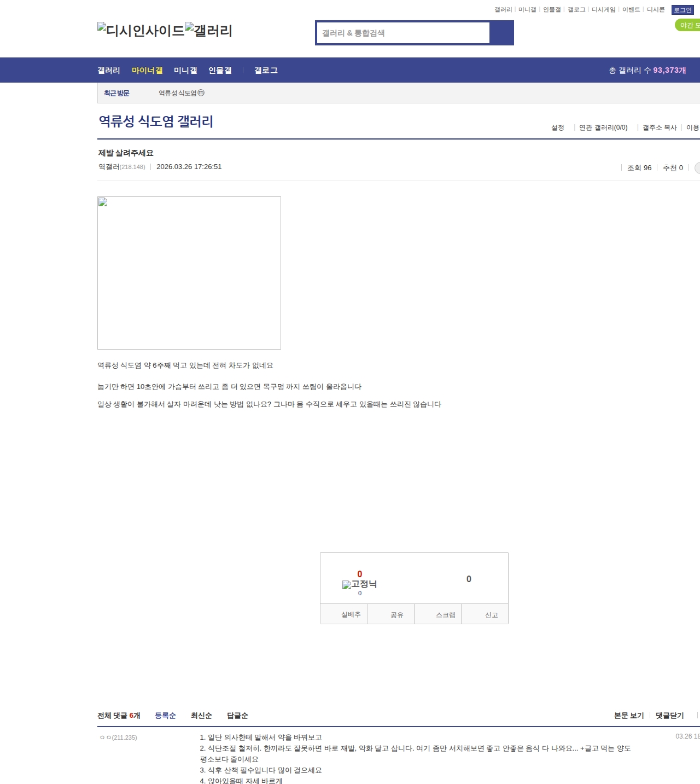This screenshot has width=700, height=784.
Task: Open the 역류성 식도염 갤러리 title link
Action: (156, 121)
